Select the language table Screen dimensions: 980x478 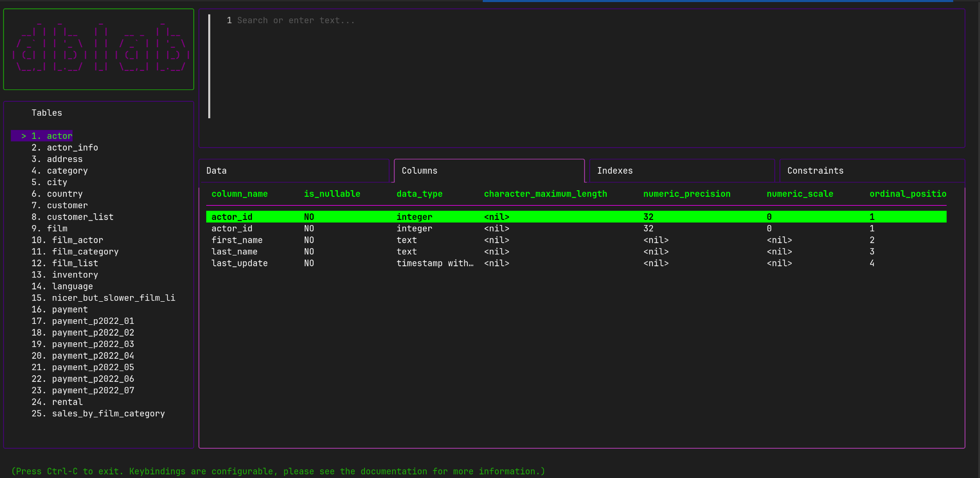pyautogui.click(x=62, y=286)
